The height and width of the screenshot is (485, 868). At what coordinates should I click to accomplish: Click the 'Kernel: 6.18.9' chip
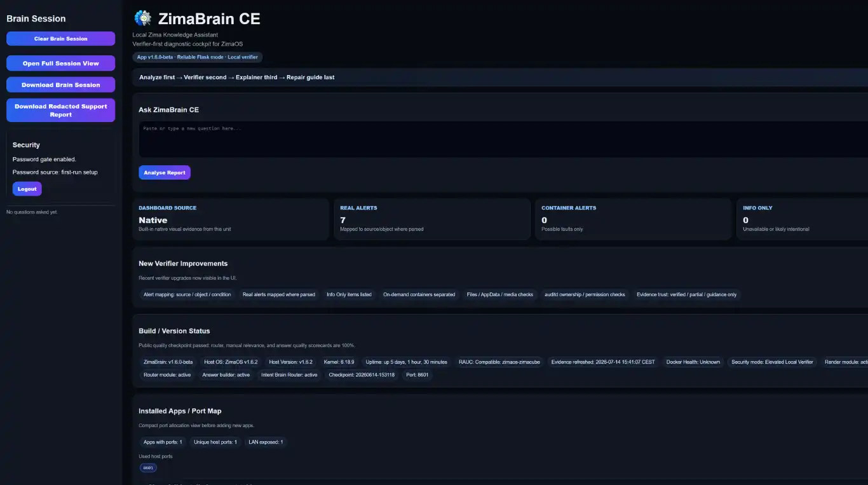click(339, 362)
